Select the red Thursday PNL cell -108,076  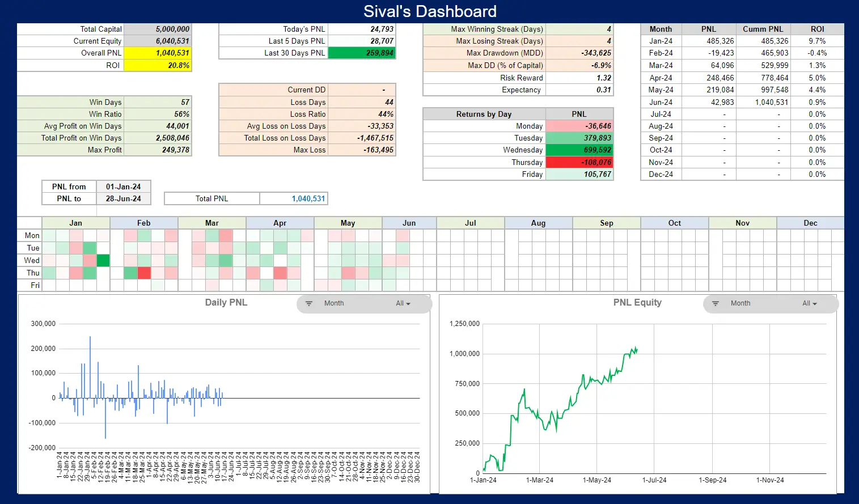[x=579, y=162]
